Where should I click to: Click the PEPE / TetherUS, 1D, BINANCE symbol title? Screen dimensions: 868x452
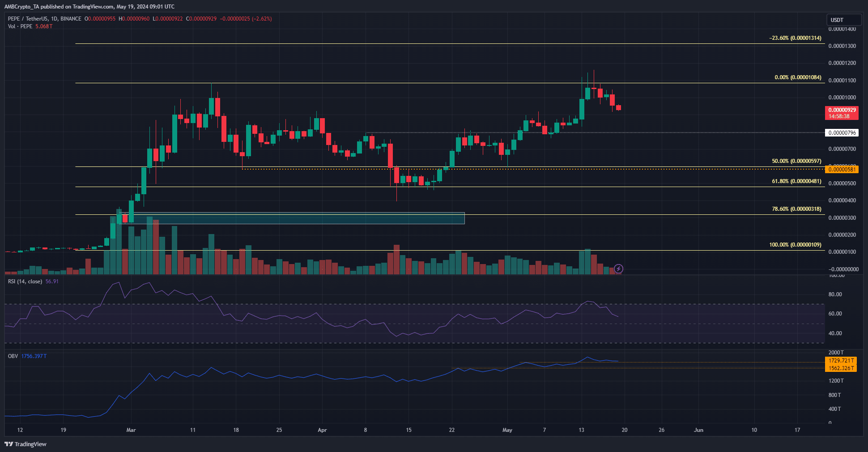[x=45, y=19]
